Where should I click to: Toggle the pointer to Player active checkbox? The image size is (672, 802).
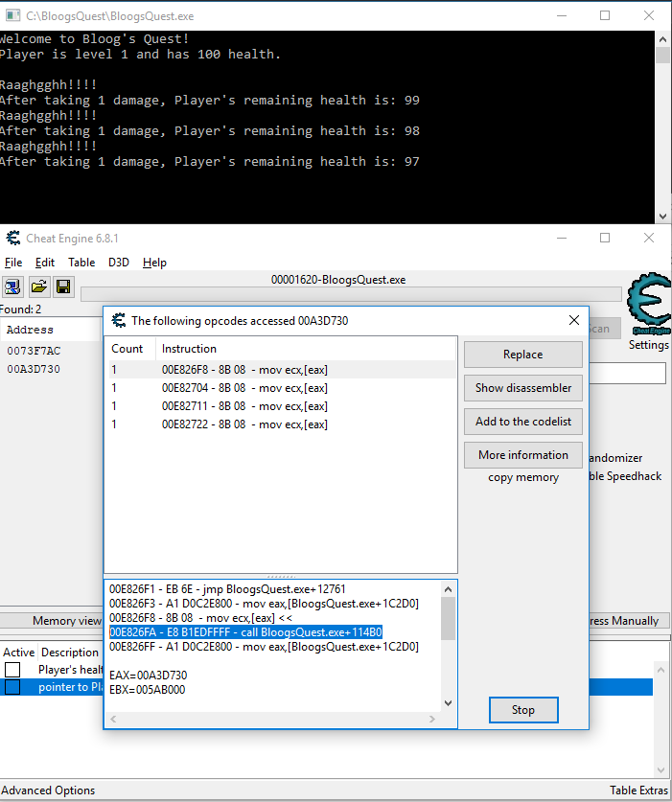[x=12, y=687]
